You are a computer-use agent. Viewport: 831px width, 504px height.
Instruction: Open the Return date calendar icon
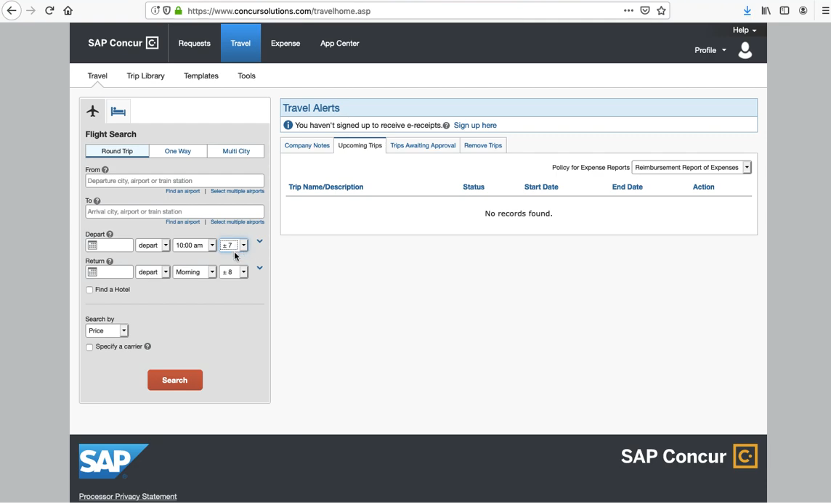click(x=92, y=272)
